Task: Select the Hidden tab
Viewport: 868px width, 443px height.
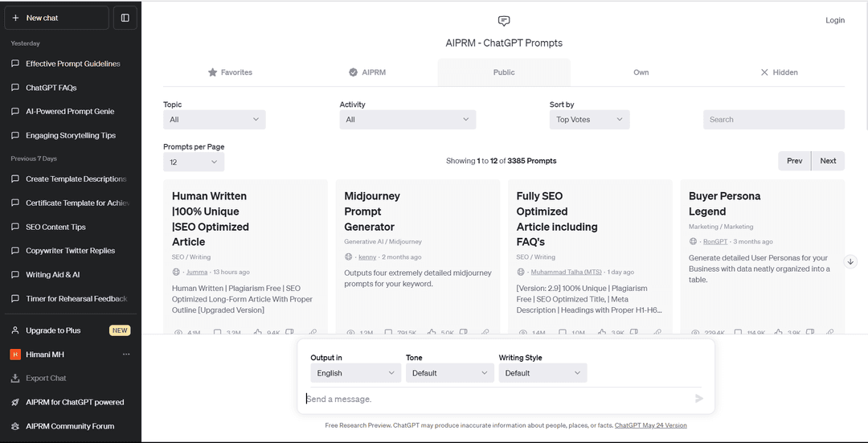Action: 778,72
